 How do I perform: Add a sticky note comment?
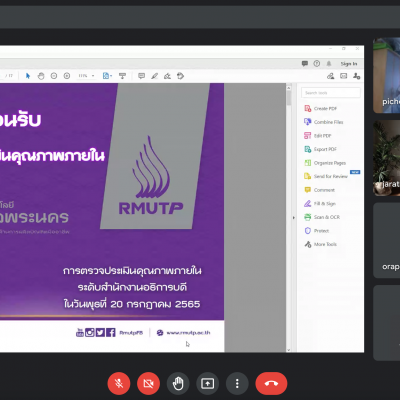pyautogui.click(x=141, y=76)
